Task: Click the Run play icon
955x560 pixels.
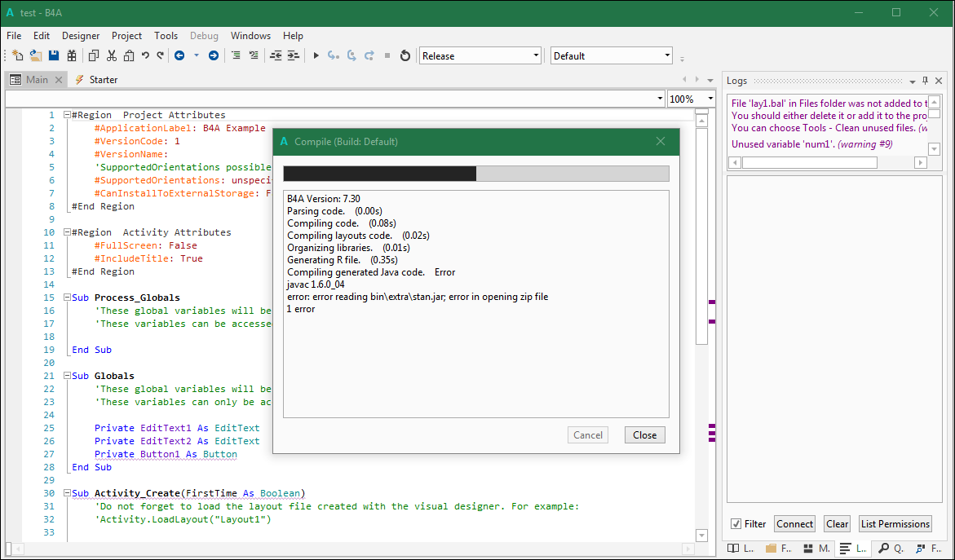Action: click(316, 55)
